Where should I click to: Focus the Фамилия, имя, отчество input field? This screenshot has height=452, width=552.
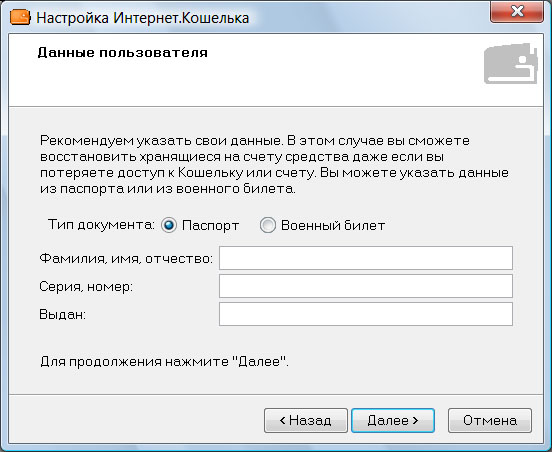pos(366,258)
